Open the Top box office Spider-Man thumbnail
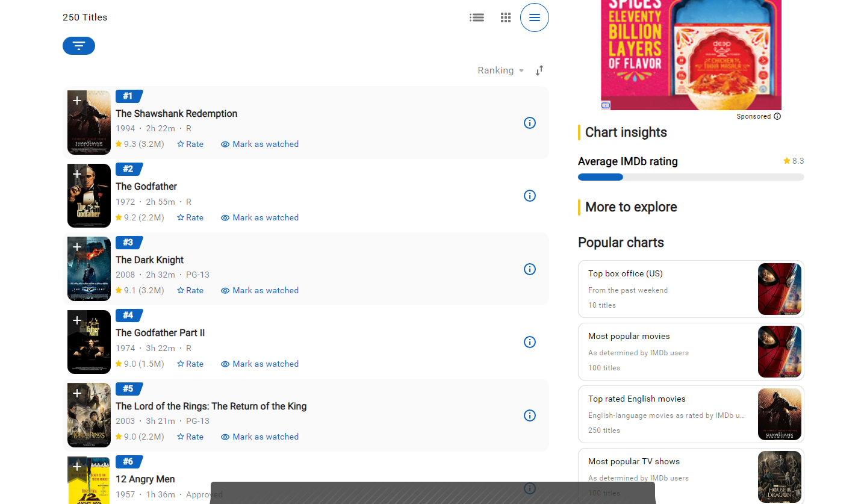Image resolution: width=867 pixels, height=504 pixels. (x=780, y=289)
